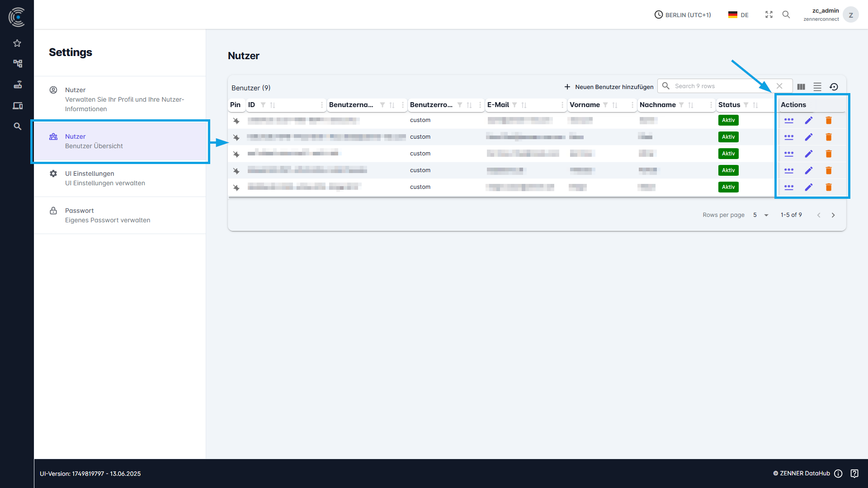Select the devices icon in the sidebar
The height and width of the screenshot is (488, 868).
tap(17, 105)
